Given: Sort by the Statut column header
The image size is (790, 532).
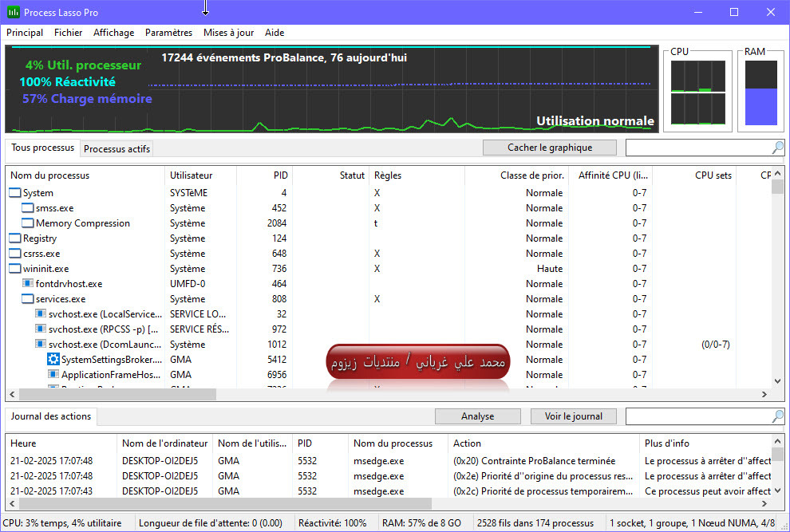Looking at the screenshot, I should tap(330, 175).
